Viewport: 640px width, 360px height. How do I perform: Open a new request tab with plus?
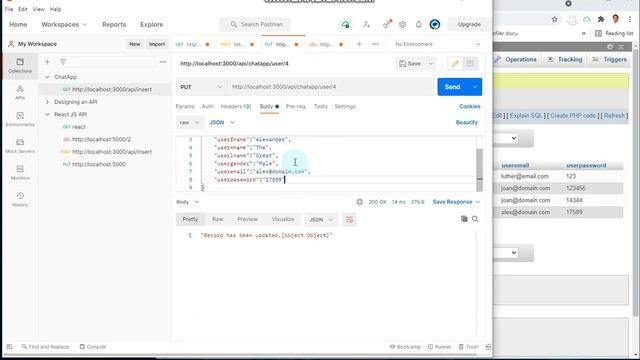(x=359, y=44)
